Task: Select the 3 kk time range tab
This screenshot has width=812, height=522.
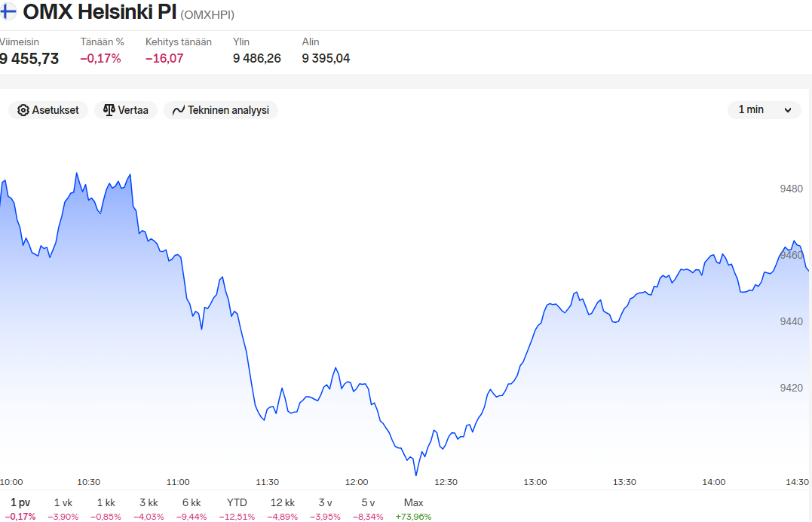Action: click(149, 508)
